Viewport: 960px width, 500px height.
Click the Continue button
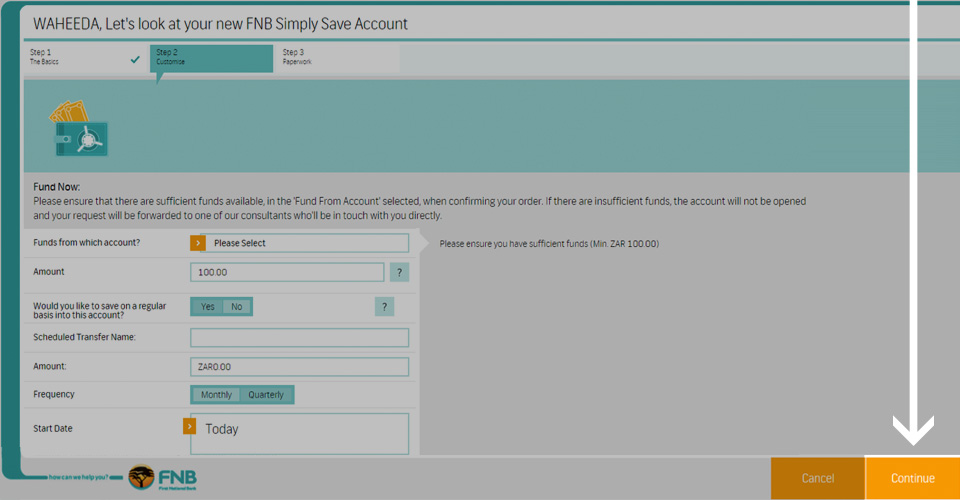912,478
